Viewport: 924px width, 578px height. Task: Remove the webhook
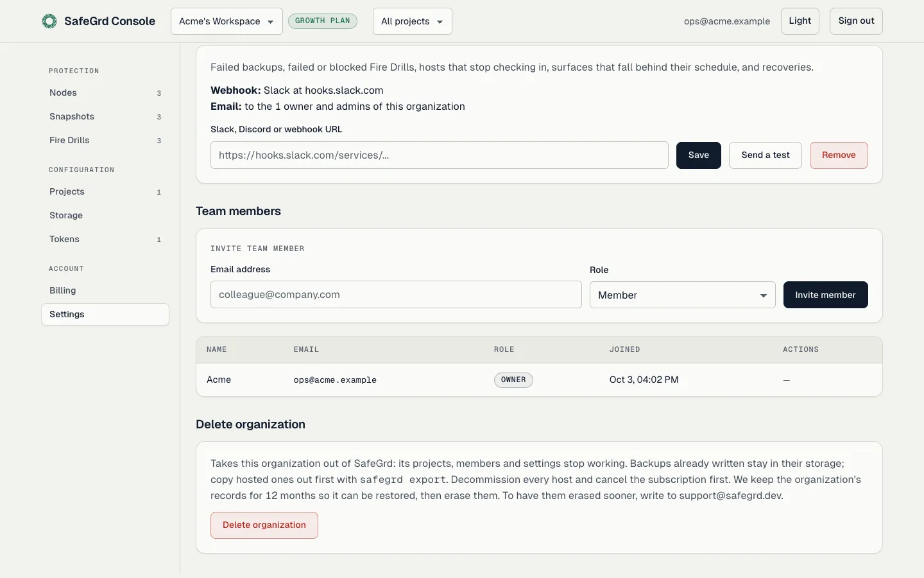[x=839, y=155]
